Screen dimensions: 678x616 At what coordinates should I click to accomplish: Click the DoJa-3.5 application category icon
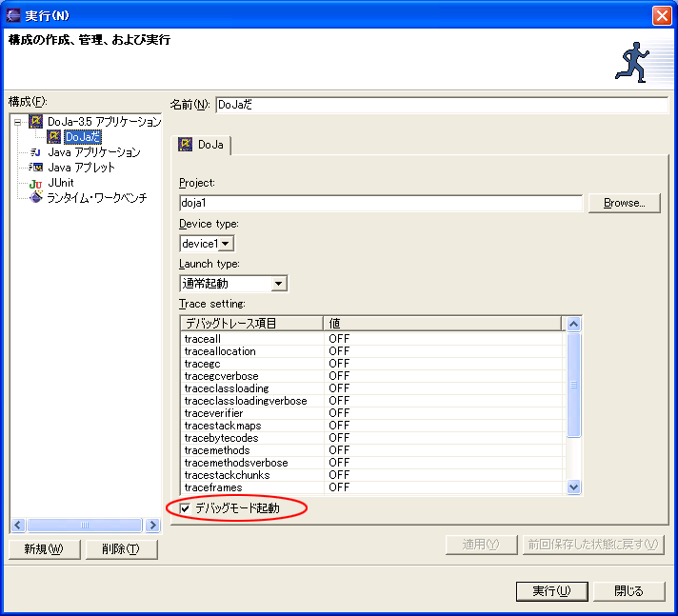tap(35, 122)
